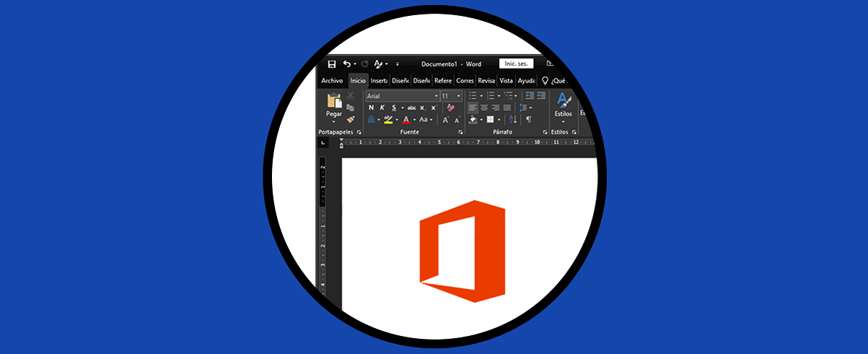Click the spelling check icon in quick access
This screenshot has width=868, height=354.
378,64
